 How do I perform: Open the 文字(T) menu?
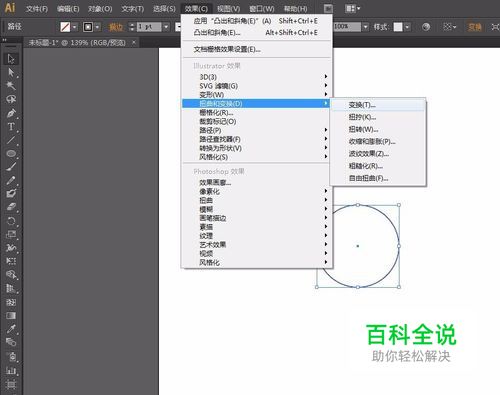(x=133, y=9)
